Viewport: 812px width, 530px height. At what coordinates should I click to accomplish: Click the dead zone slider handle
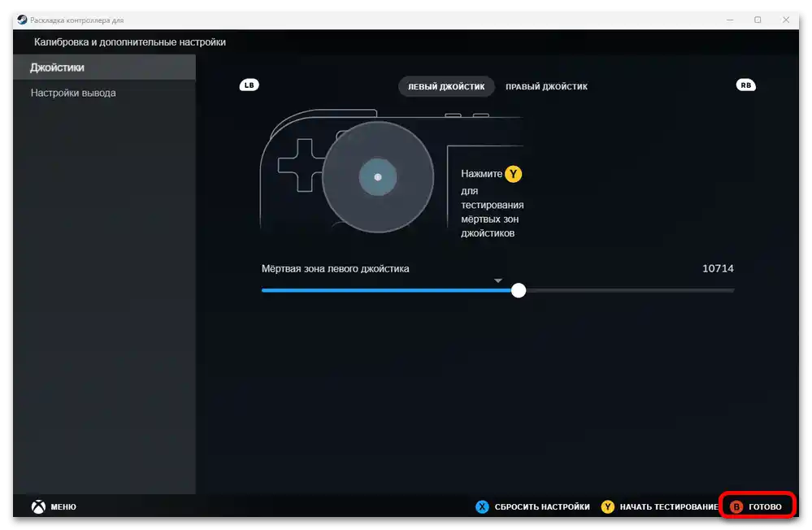tap(519, 290)
